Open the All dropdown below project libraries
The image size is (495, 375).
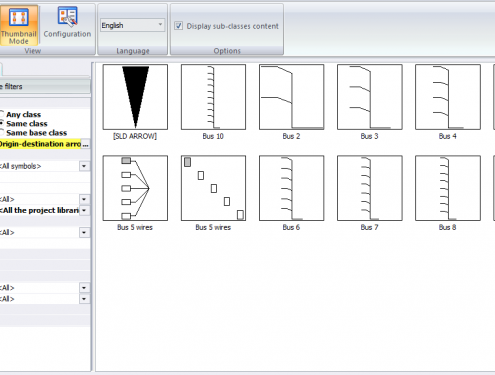[84, 232]
